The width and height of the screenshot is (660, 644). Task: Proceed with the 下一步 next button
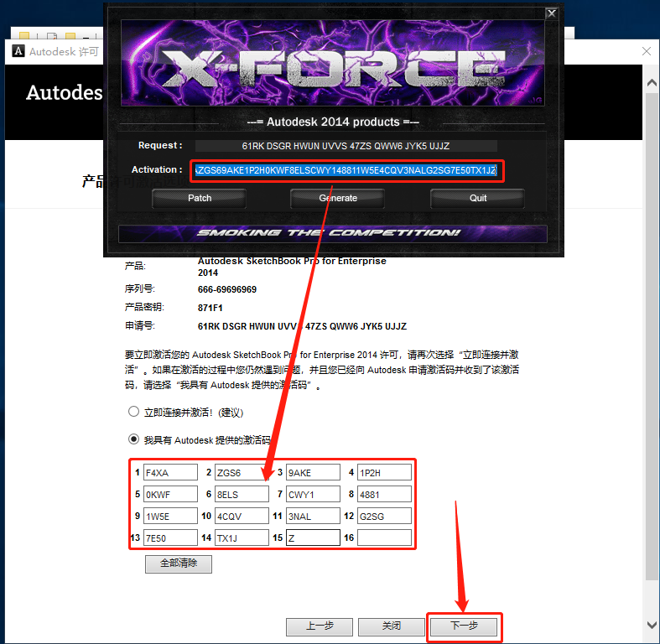click(x=464, y=626)
